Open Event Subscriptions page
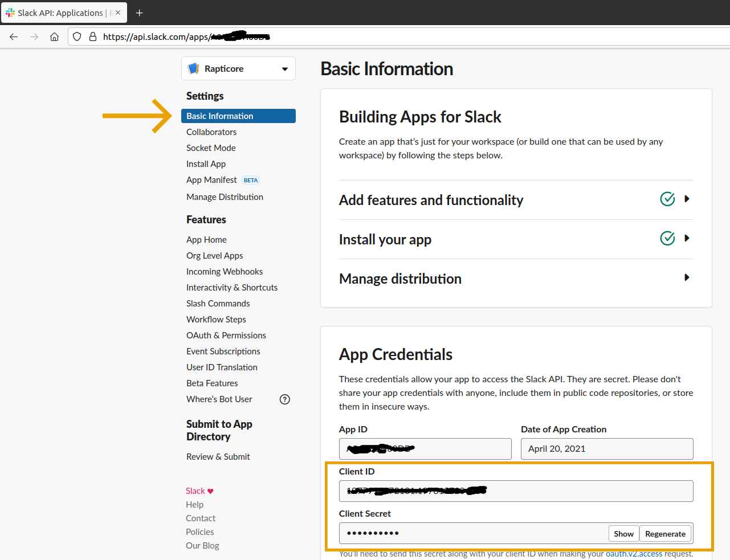 tap(223, 351)
